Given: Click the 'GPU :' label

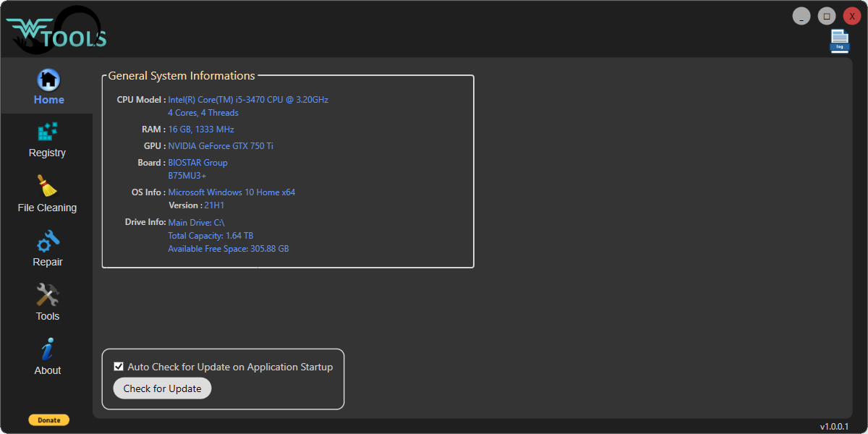Looking at the screenshot, I should (x=155, y=146).
